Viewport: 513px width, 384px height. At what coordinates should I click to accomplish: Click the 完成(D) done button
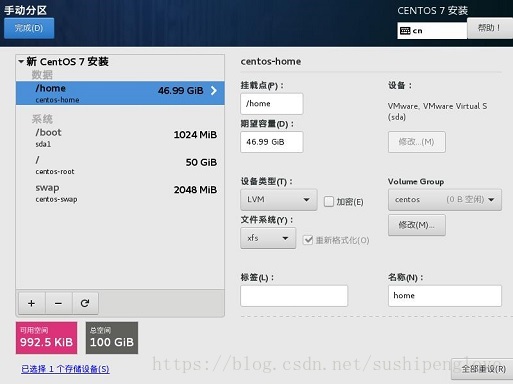(x=29, y=28)
